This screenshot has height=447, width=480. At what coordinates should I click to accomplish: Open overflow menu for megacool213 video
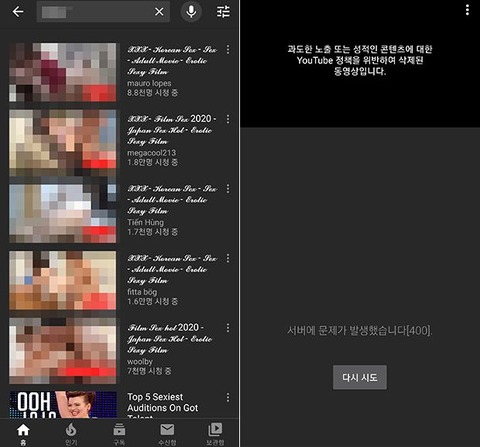(x=228, y=119)
